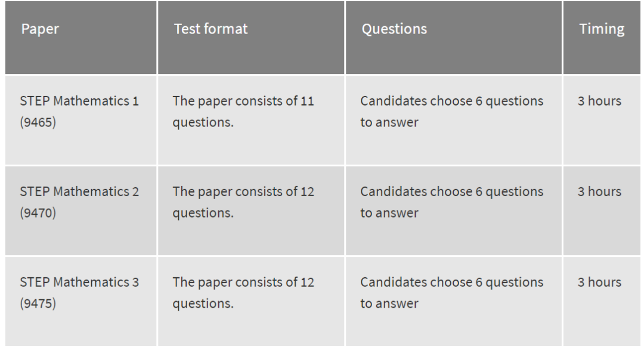
Task: Click the Questions cell in the Mathematics 3 row
Action: 453,301
